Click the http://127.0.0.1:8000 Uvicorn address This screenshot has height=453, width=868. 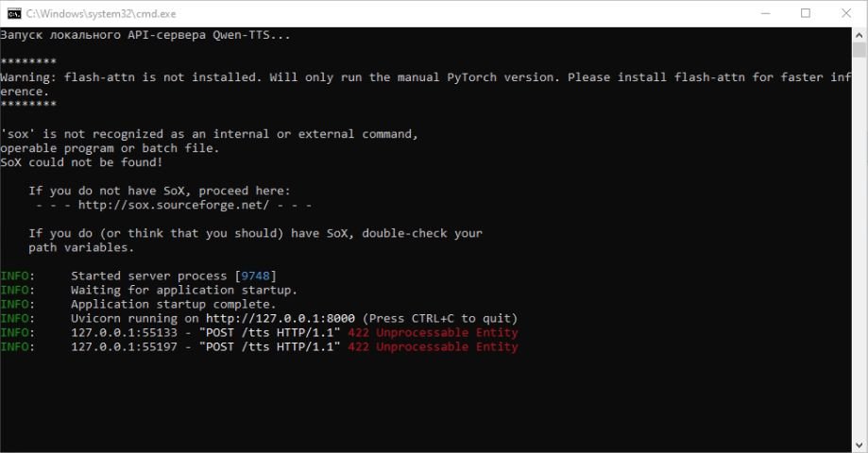click(x=281, y=319)
